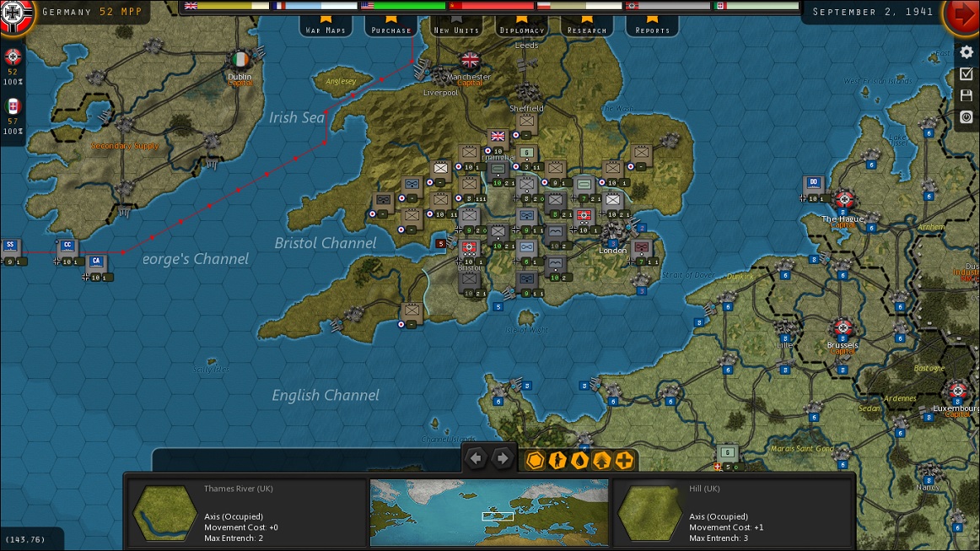980x551 pixels.
Task: Toggle the oil drop supply overlay button
Action: (x=579, y=461)
